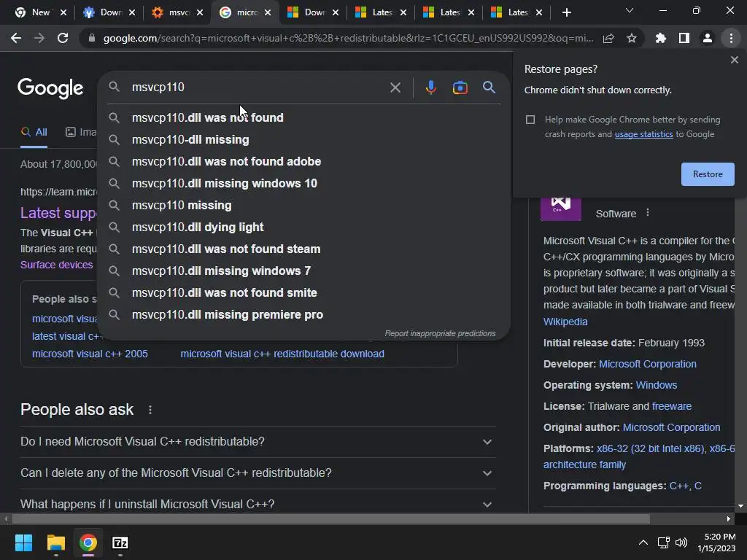Viewport: 747px width, 560px height.
Task: Select suggestion 'msvcp110.dll dying light'
Action: (x=304, y=227)
